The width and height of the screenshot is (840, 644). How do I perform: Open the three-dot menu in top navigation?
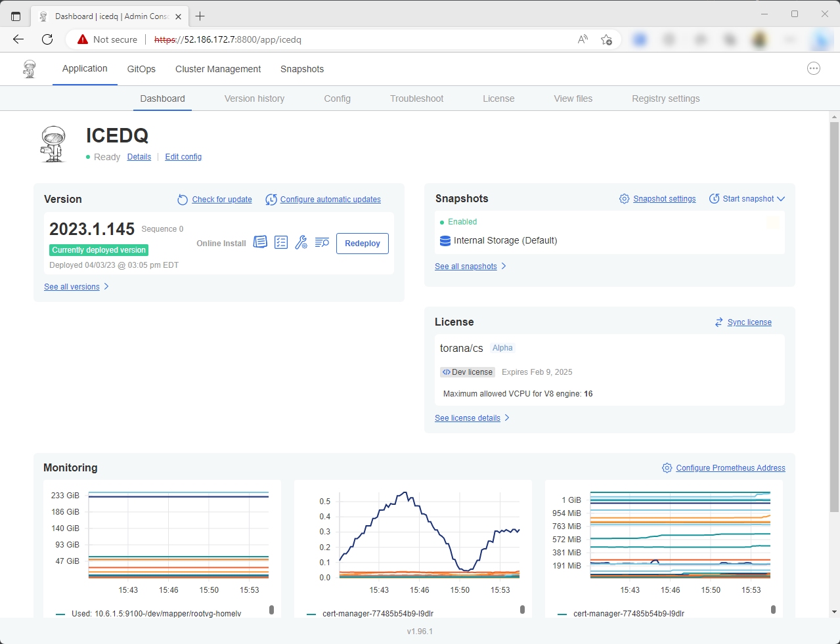tap(814, 68)
